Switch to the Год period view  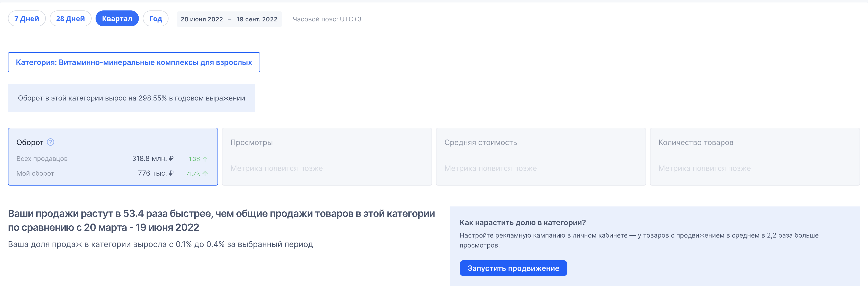[x=155, y=18]
